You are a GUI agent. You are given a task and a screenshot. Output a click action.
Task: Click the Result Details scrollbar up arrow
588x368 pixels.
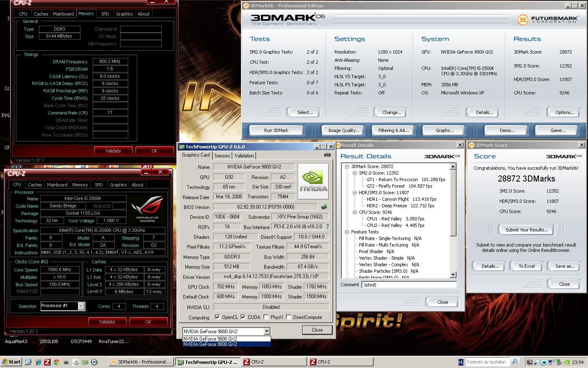(453, 166)
